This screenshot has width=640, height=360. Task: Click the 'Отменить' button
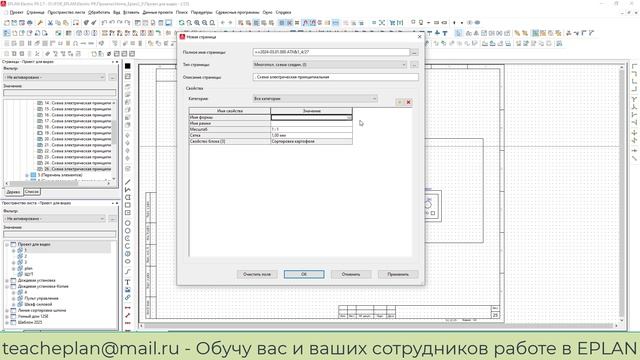pos(351,274)
